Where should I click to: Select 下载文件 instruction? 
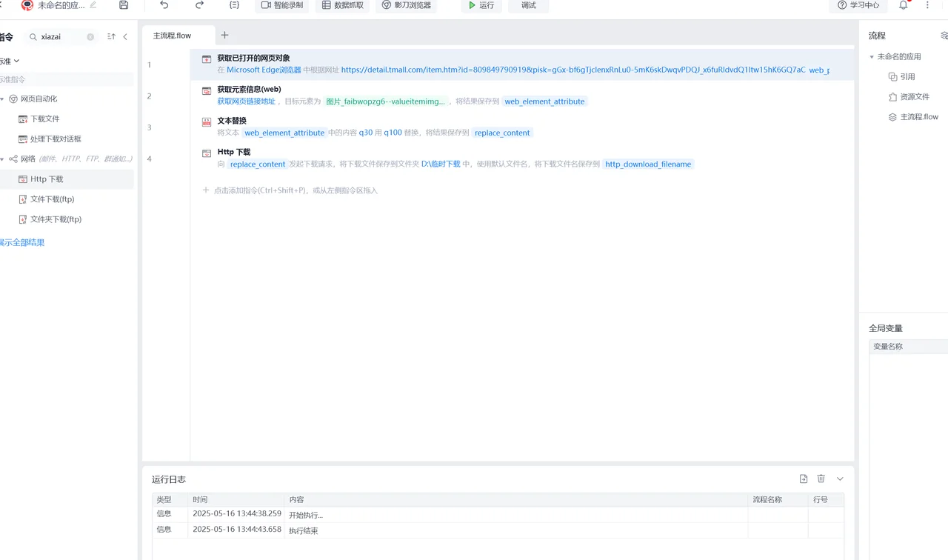44,119
